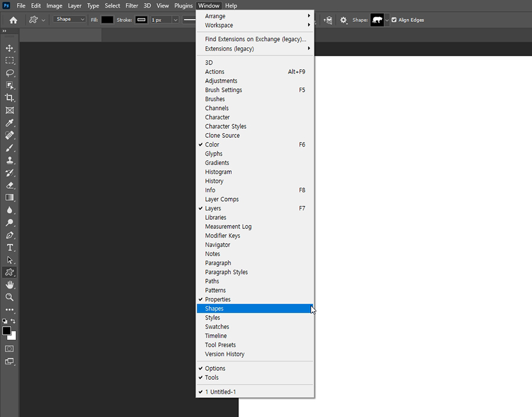Click the Home icon in options bar

coord(13,20)
